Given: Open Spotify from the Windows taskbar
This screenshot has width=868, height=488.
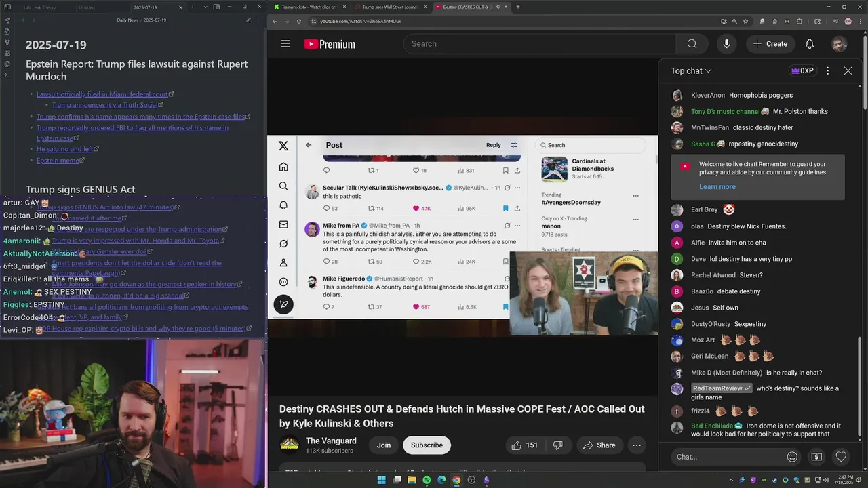Looking at the screenshot, I should (x=427, y=480).
